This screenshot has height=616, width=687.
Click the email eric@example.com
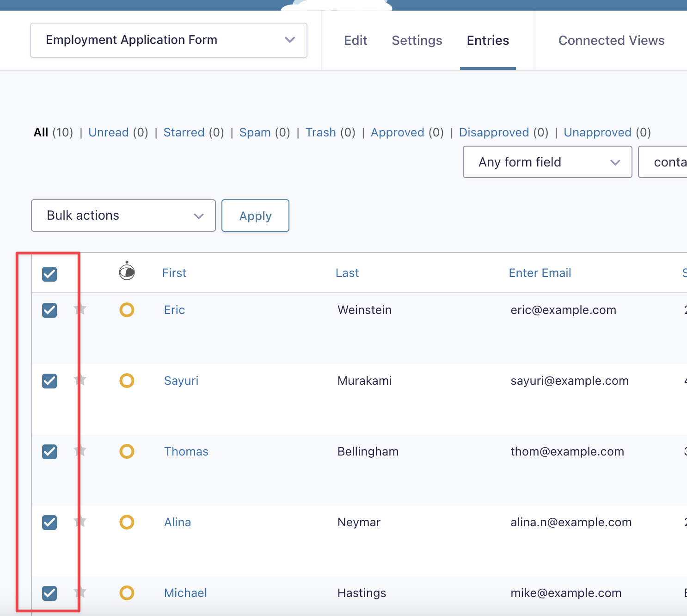click(563, 310)
